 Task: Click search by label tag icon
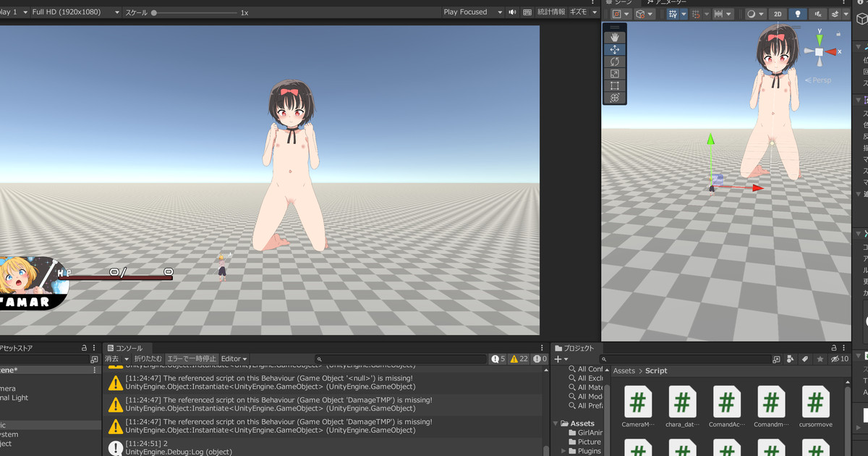[804, 359]
